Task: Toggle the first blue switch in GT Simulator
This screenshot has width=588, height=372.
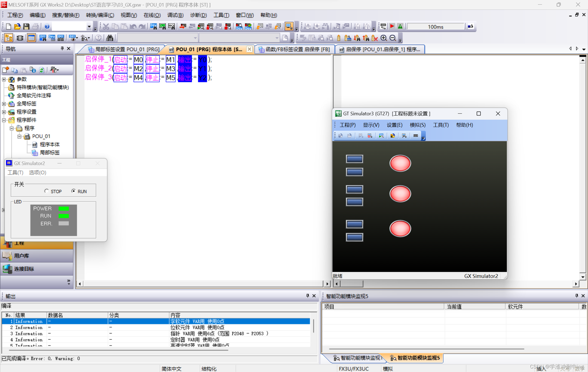Action: coord(354,159)
